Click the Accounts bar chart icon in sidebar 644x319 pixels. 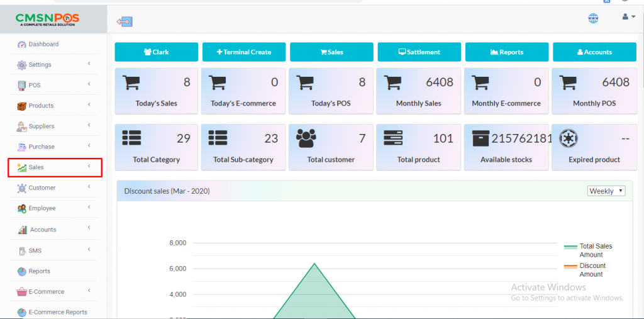(x=23, y=230)
